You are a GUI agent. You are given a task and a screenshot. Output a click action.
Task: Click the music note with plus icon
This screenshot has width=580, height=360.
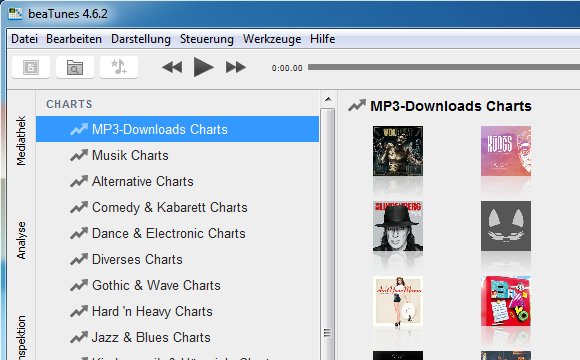click(x=119, y=67)
